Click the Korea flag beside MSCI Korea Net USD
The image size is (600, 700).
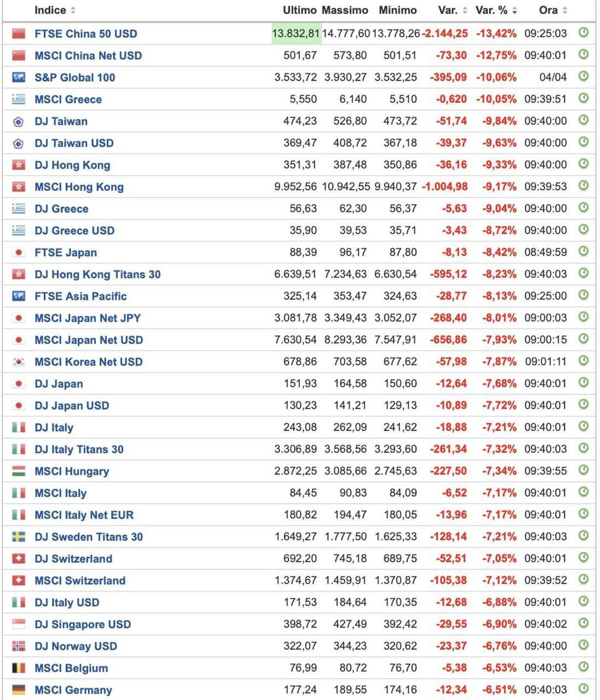(19, 362)
